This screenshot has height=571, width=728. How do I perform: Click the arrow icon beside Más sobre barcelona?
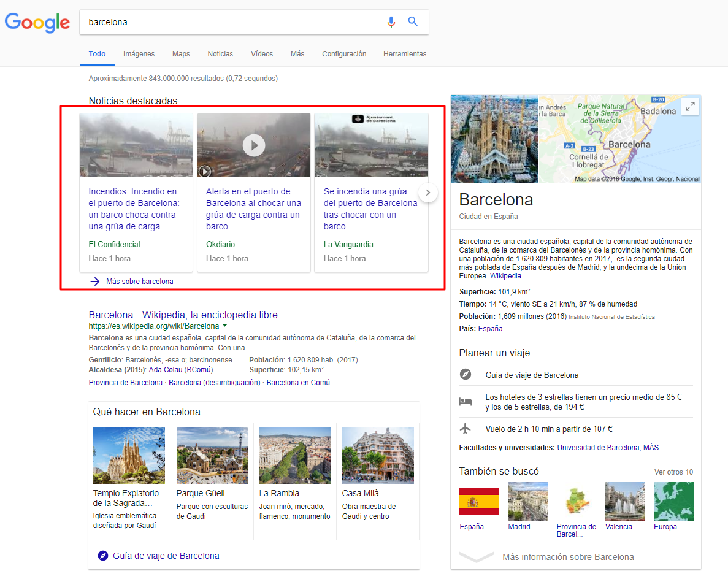pos(94,282)
